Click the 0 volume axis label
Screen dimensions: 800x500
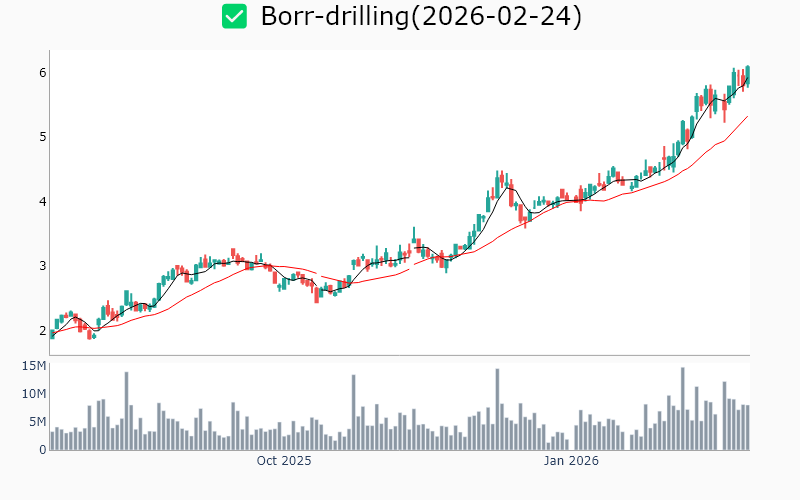pyautogui.click(x=43, y=449)
